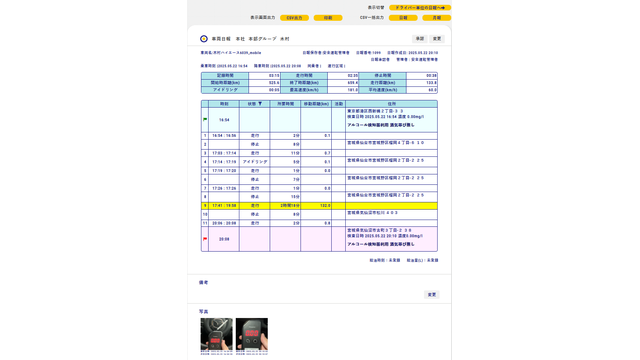Screen dimensions: 640x360
Task: Click the 住所 column header
Action: (x=391, y=104)
